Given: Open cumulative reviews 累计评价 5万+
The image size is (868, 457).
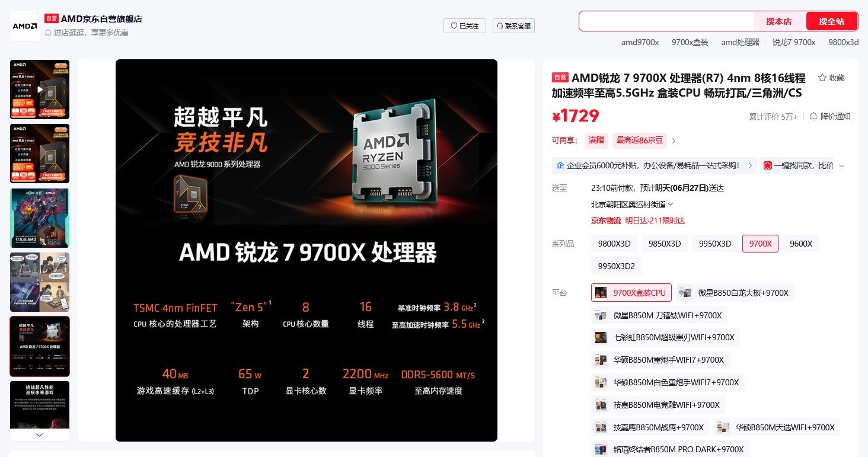Looking at the screenshot, I should point(773,117).
